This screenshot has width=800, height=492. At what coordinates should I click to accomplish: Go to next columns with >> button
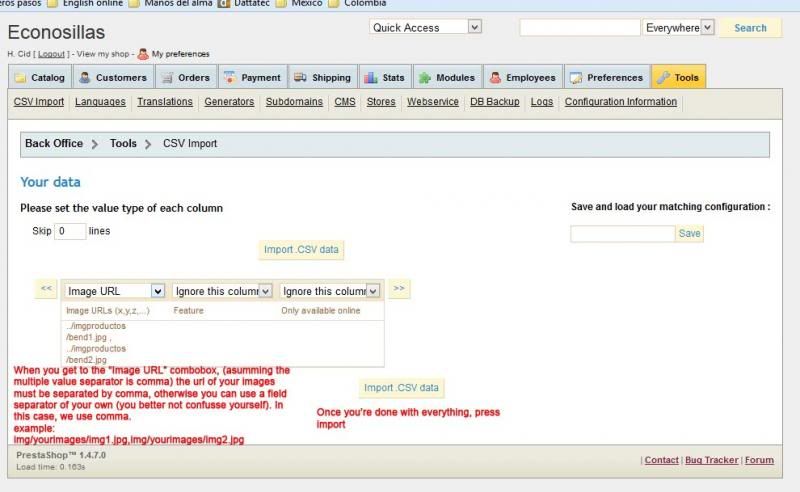point(399,289)
